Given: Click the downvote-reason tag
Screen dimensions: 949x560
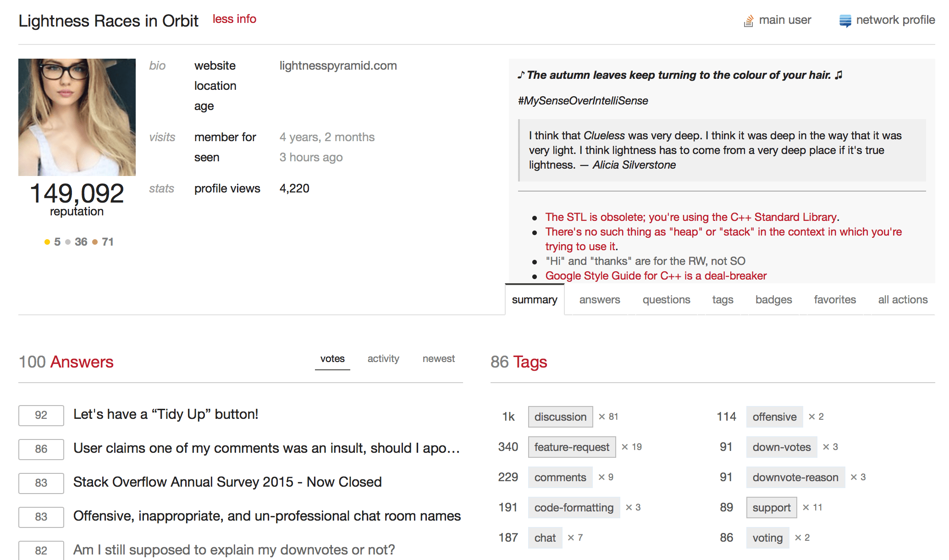Looking at the screenshot, I should click(x=795, y=477).
